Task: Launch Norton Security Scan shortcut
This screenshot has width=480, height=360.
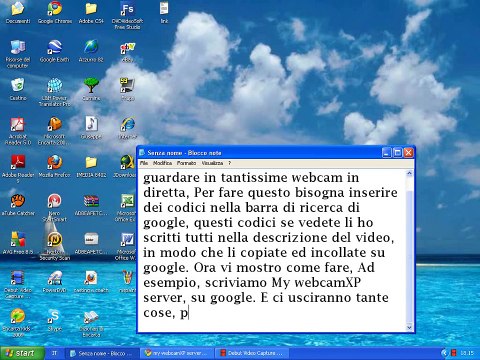Action: 54,239
